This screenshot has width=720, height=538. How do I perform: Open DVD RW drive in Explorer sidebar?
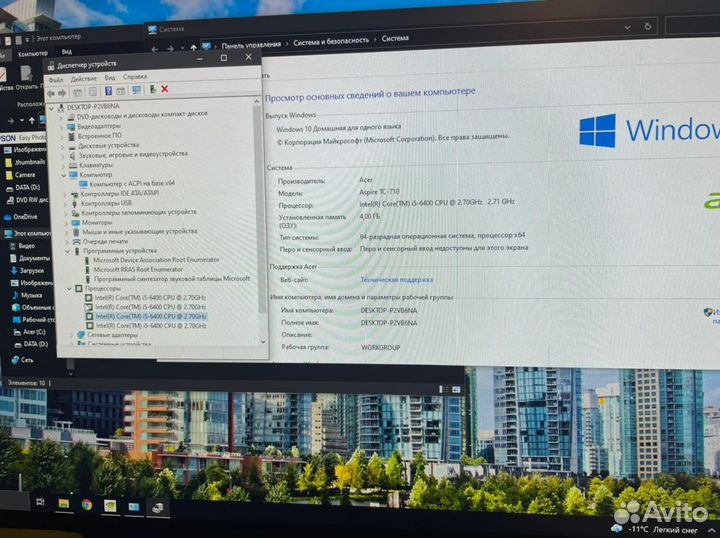27,200
